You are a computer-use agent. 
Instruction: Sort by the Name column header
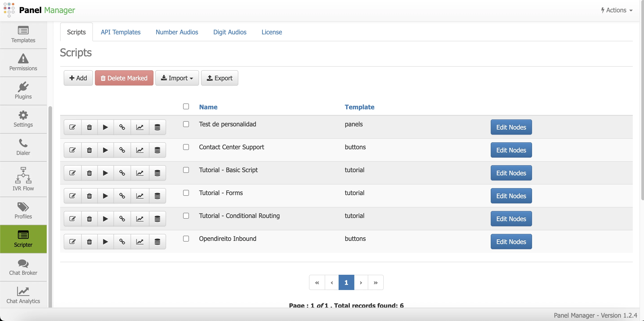(x=208, y=107)
